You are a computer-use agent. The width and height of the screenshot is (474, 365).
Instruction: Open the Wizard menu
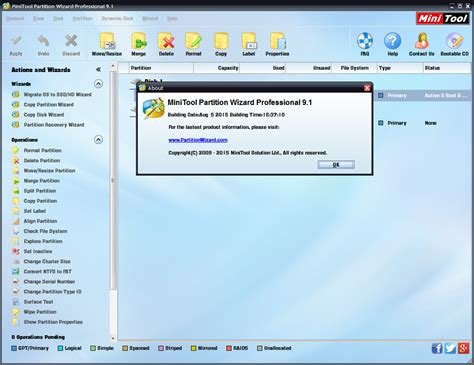tap(150, 19)
